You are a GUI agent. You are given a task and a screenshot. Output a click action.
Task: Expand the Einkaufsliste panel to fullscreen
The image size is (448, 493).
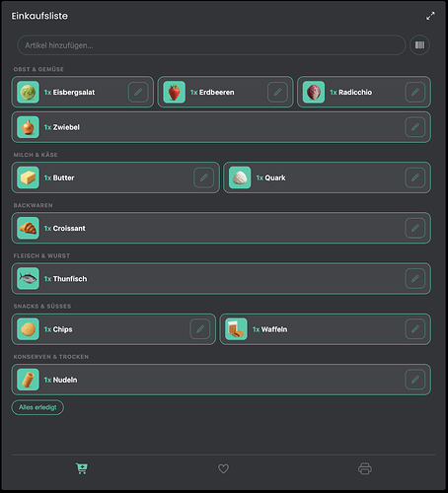430,16
